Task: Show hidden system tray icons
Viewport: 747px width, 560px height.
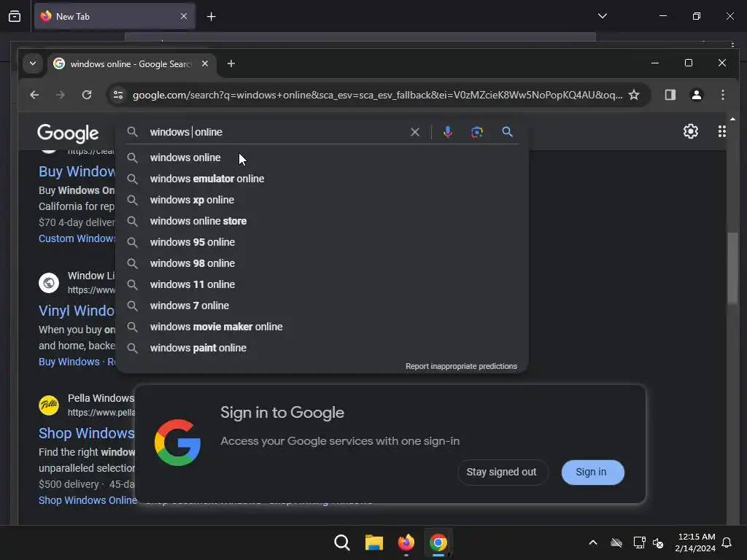Action: point(593,542)
